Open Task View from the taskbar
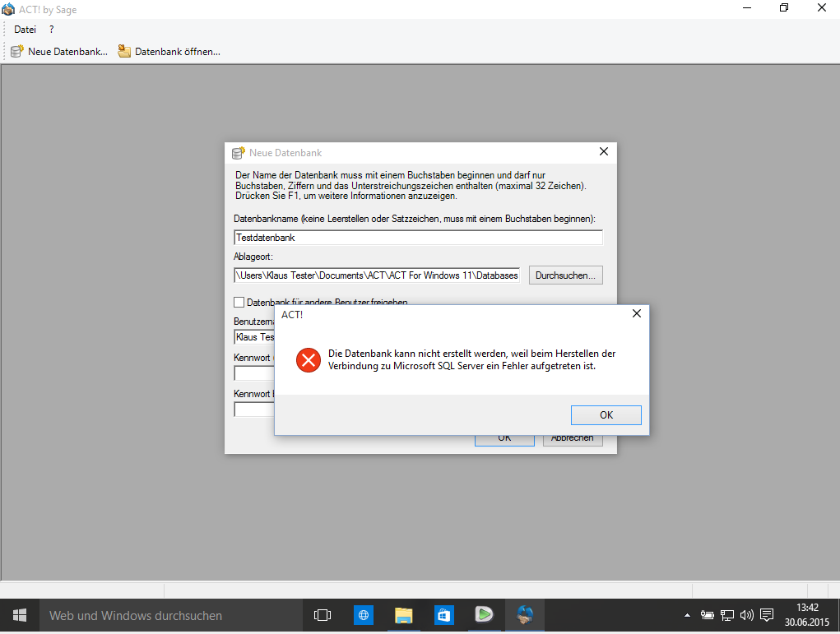The width and height of the screenshot is (840, 634). (x=322, y=615)
